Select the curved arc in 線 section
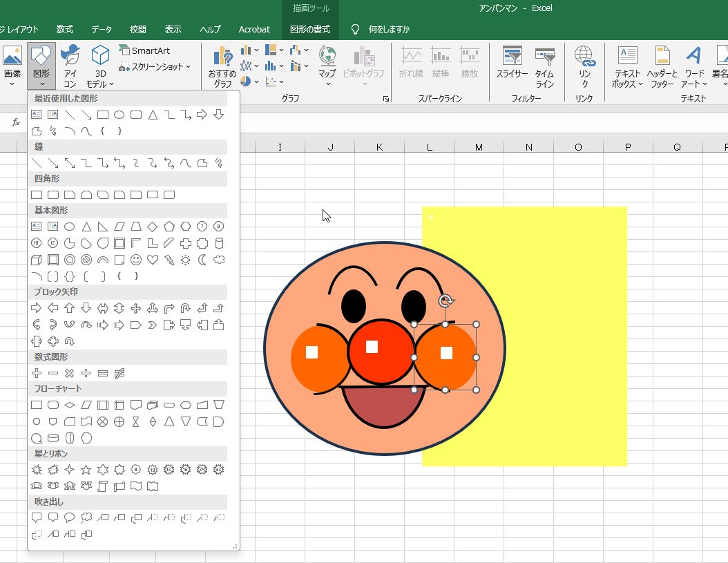This screenshot has width=728, height=563. coord(185,163)
